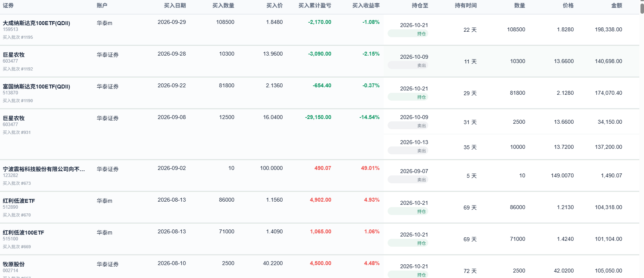644x278 pixels.
Task: Click security code 512890
Action: [x=11, y=207]
